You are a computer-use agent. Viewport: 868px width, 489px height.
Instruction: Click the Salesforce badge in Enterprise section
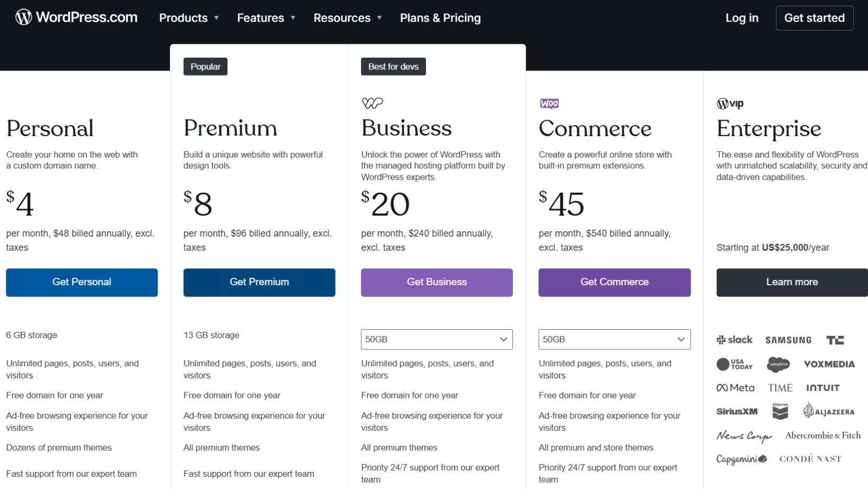point(779,364)
